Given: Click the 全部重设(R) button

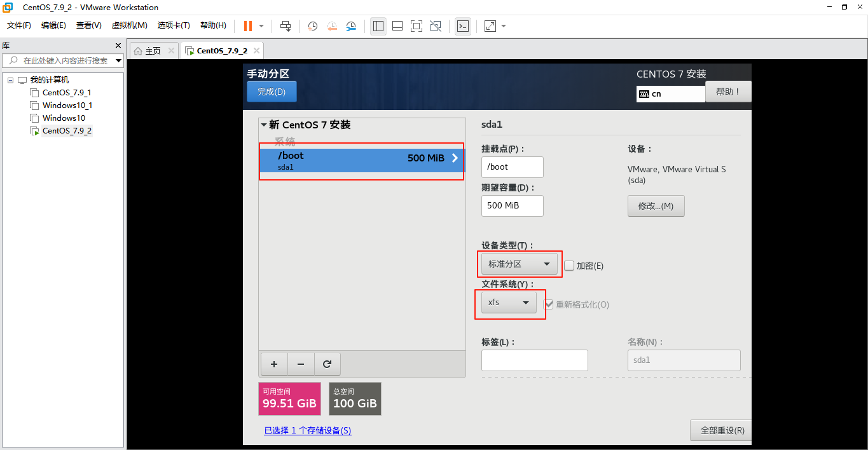Looking at the screenshot, I should pos(722,430).
